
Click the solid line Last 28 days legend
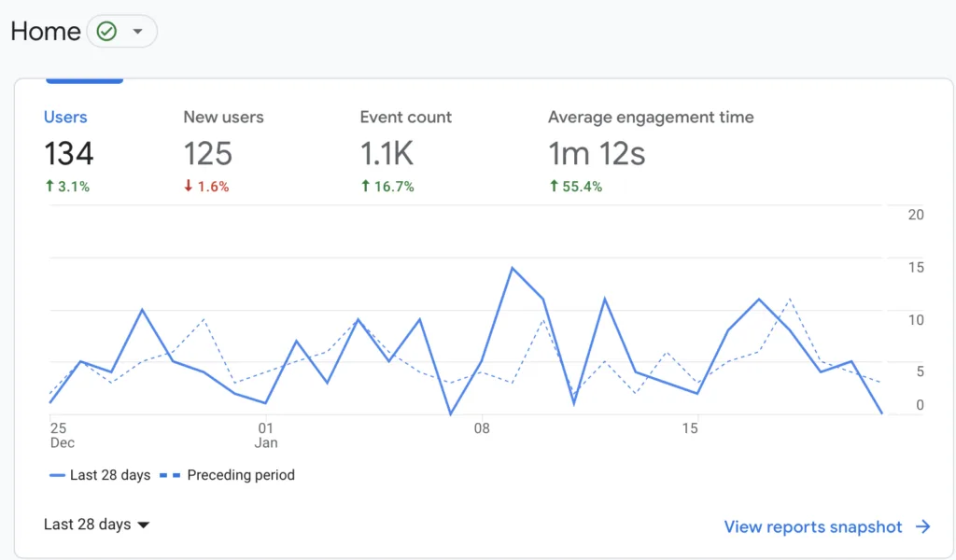pos(100,475)
